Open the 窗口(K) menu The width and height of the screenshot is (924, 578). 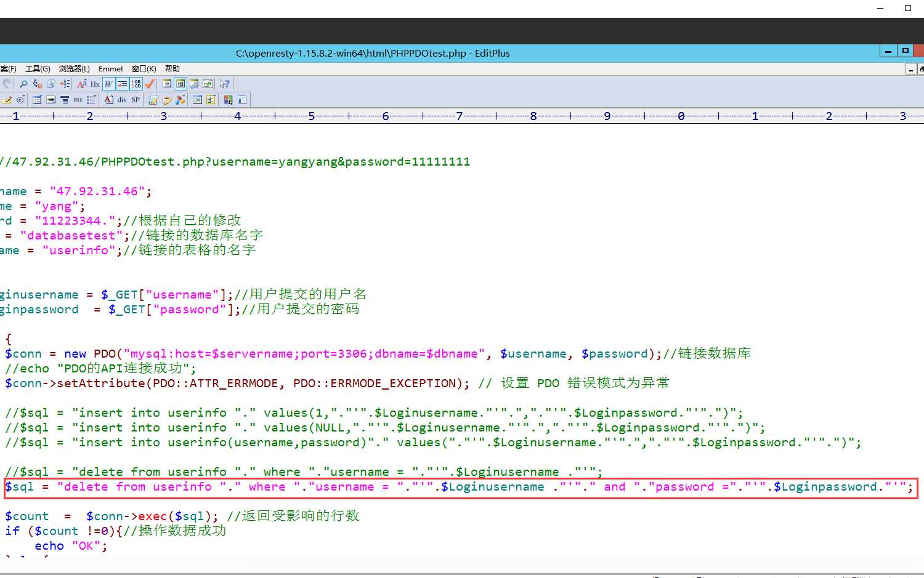[144, 69]
